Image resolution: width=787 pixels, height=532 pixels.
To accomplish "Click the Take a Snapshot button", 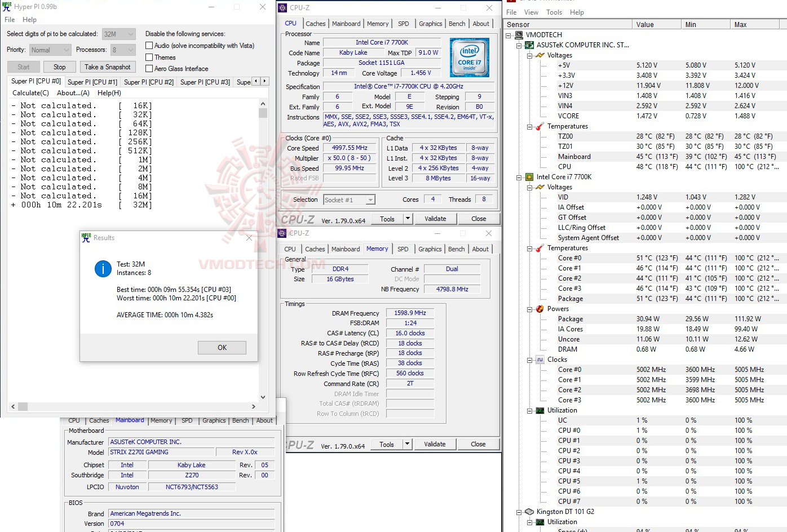I will (x=107, y=67).
